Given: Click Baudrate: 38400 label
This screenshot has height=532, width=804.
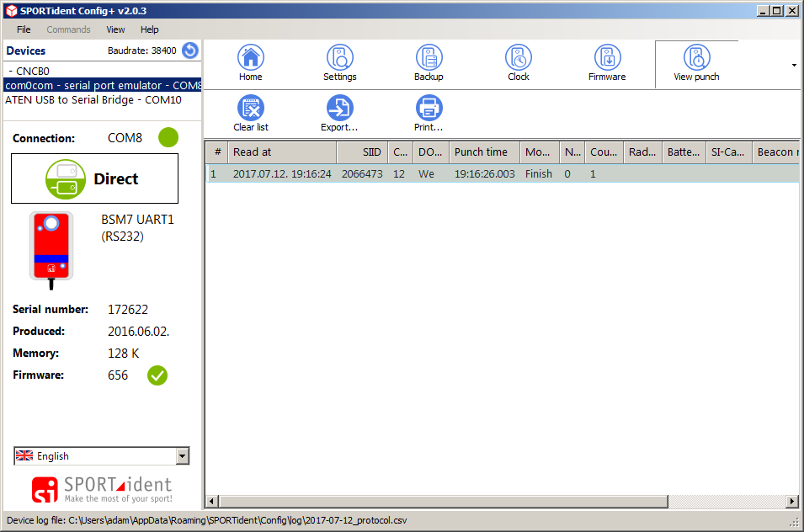Looking at the screenshot, I should coord(142,51).
